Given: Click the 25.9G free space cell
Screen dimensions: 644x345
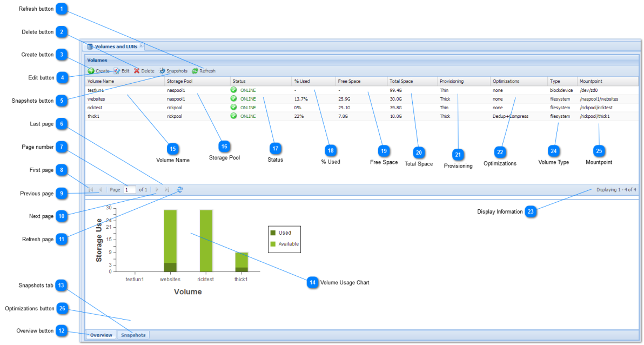Looking at the screenshot, I should click(344, 99).
